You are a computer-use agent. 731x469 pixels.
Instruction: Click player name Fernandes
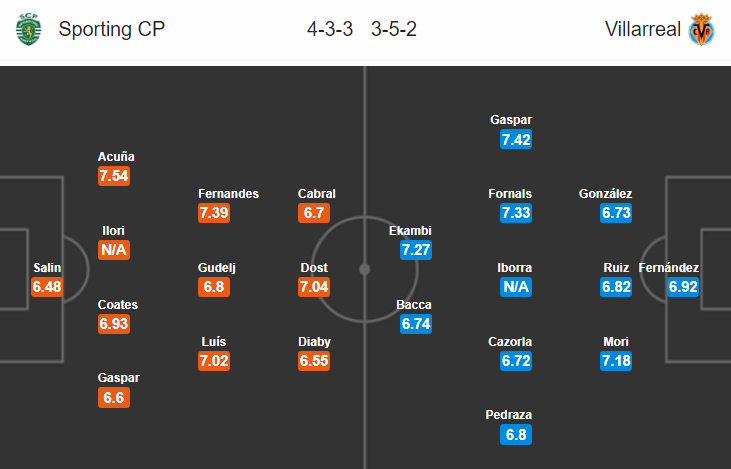[228, 193]
